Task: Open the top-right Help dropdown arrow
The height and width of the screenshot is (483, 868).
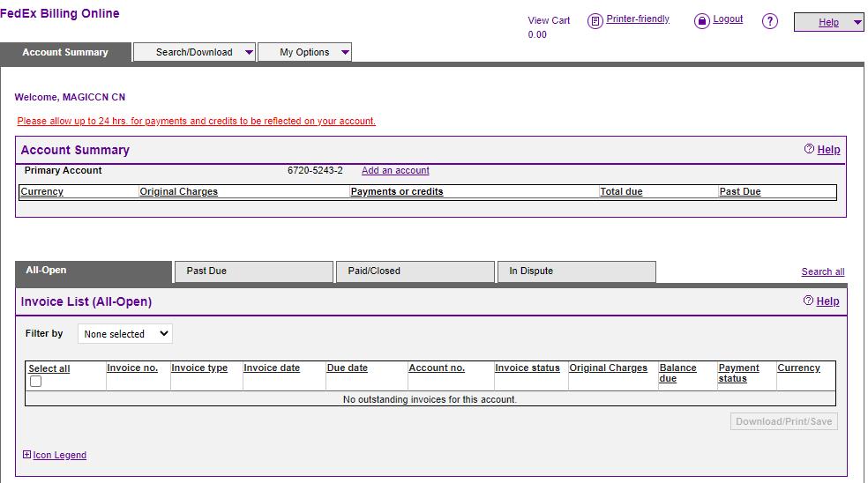Action: point(857,23)
